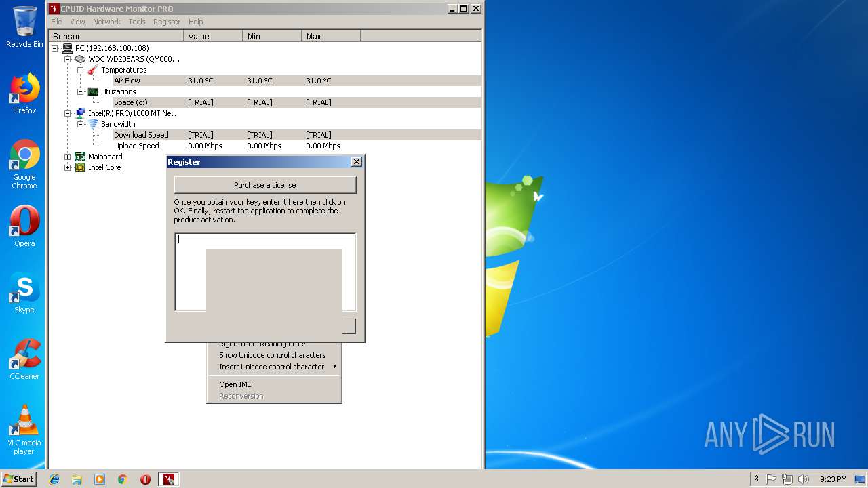Open Windows Media Player from taskbar

click(100, 479)
